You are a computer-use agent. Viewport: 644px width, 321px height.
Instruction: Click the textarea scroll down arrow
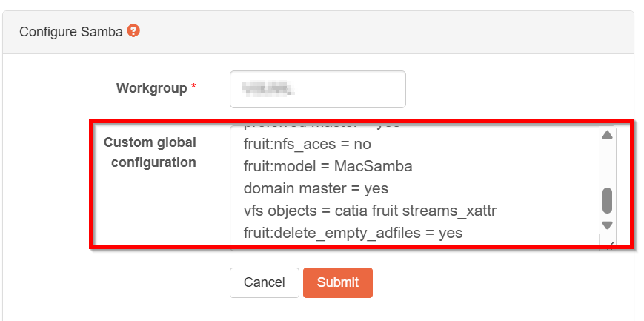click(x=607, y=225)
